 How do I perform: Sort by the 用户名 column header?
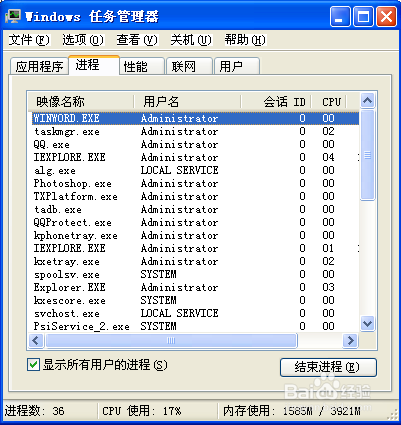[x=187, y=102]
